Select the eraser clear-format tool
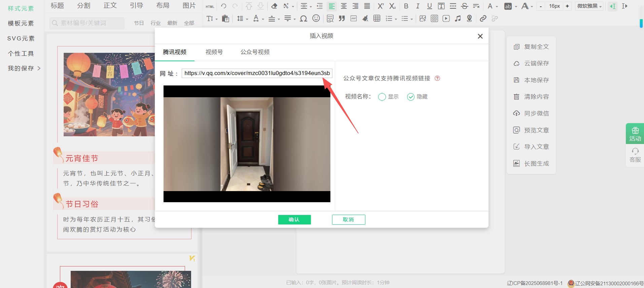The width and height of the screenshot is (644, 288). (274, 6)
